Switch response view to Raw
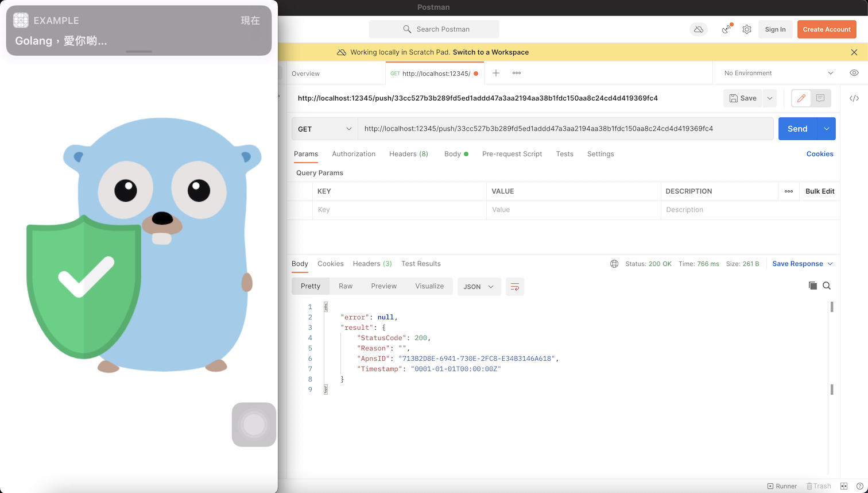868x493 pixels. 346,286
